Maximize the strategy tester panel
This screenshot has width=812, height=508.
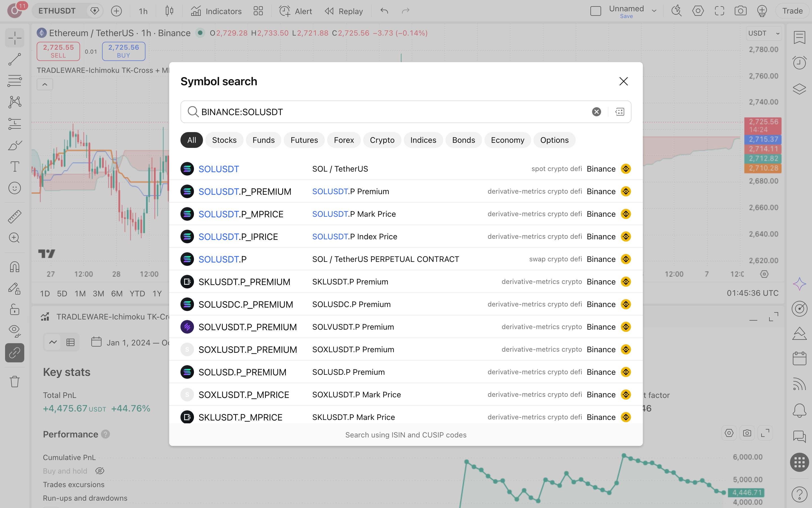click(773, 316)
